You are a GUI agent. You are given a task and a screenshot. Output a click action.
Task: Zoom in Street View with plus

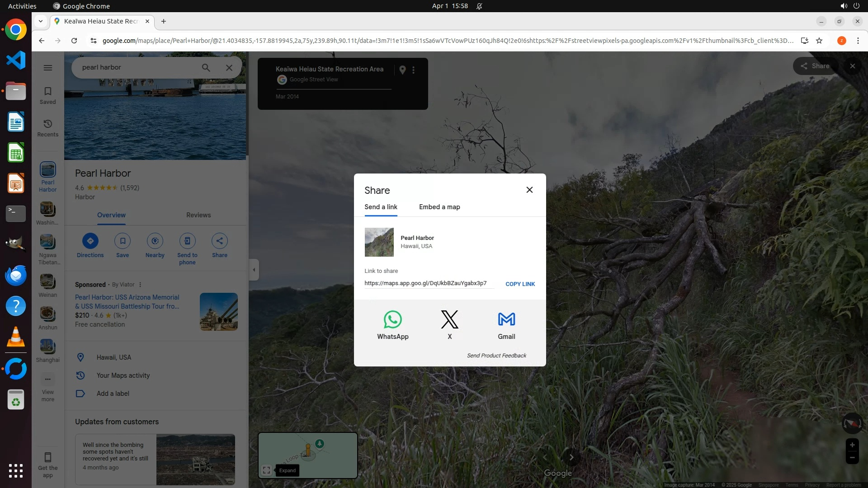coord(852,445)
